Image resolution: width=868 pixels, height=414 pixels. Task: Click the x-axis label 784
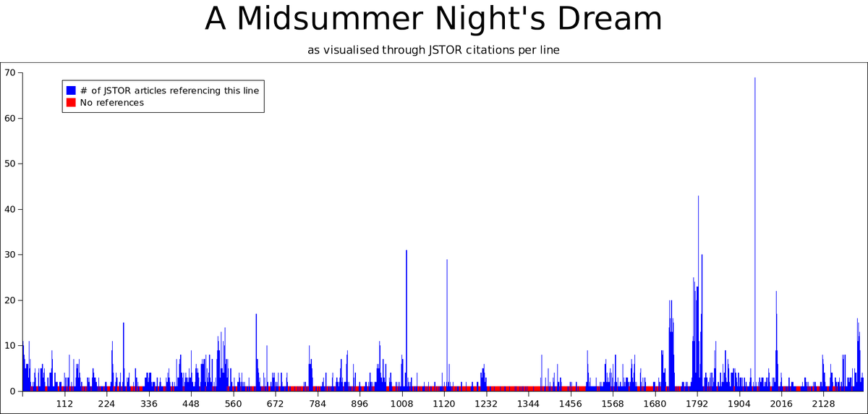click(x=318, y=404)
